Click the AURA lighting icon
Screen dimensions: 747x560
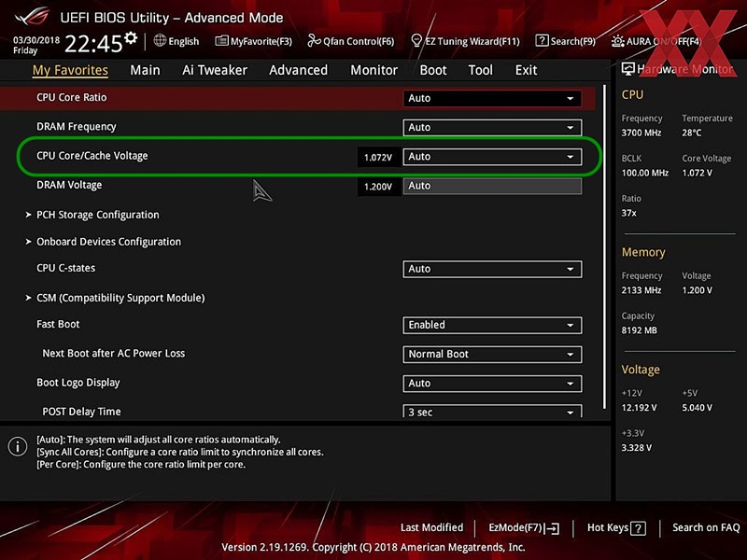pos(618,41)
